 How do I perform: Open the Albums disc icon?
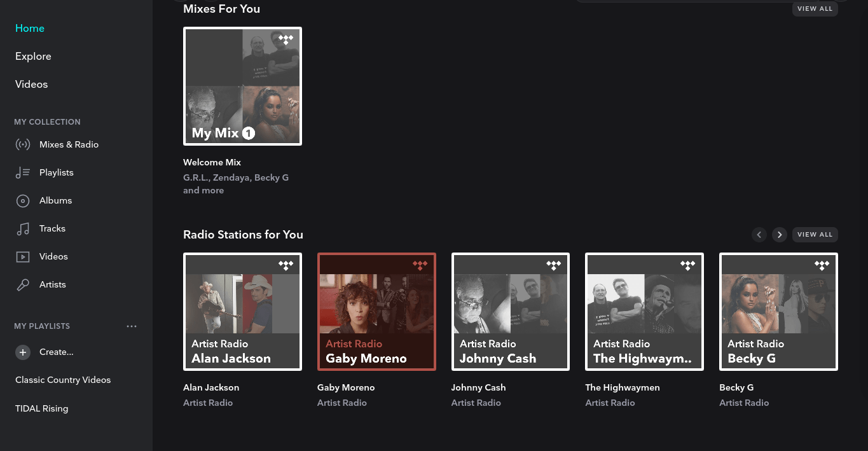coord(23,200)
